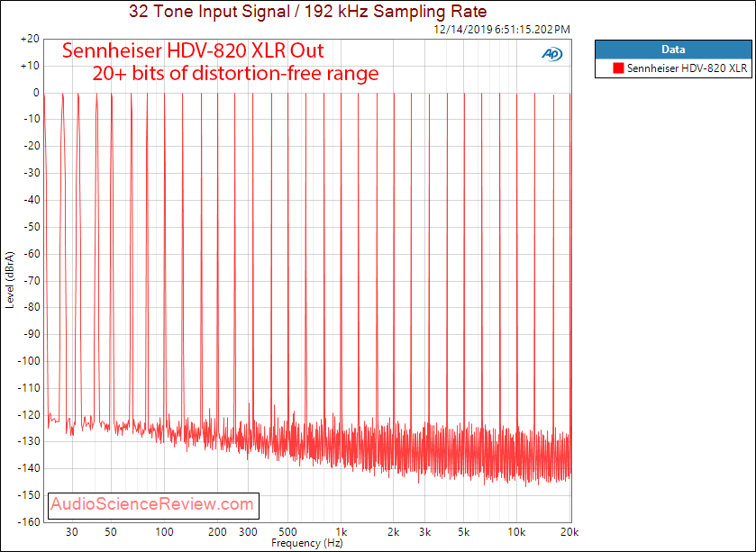Viewport: 756px width, 552px height.
Task: Click the chart title "32 Tone Input Signal / 192 kHz Sampling Rate"
Action: click(307, 11)
